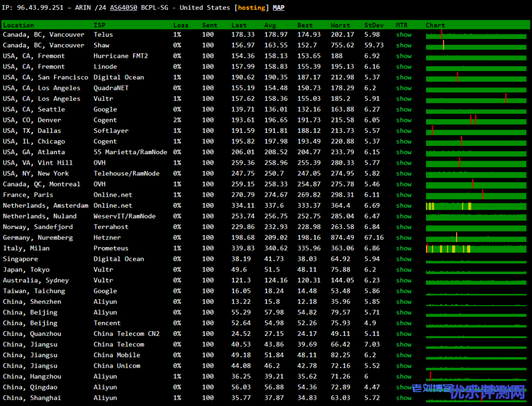Click the hosting tag in header
This screenshot has width=532, height=406.
pos(251,8)
